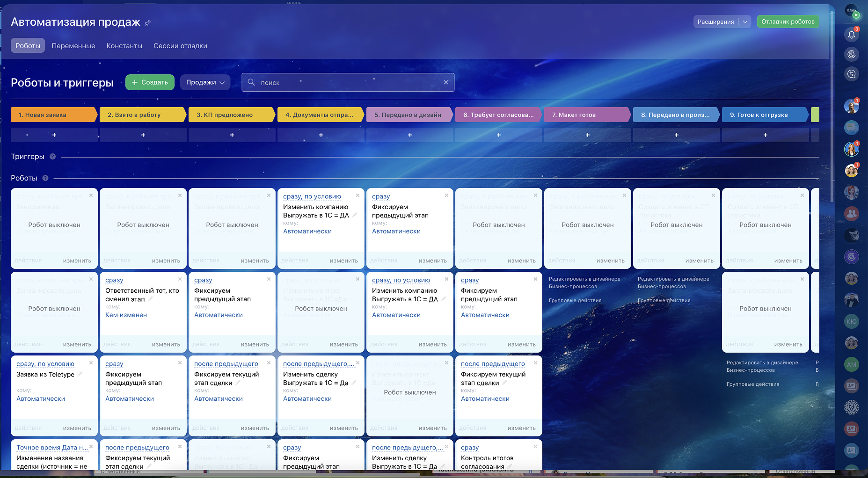This screenshot has height=478, width=868.
Task: Select stage 4. Документы отпра... header
Action: tap(321, 115)
